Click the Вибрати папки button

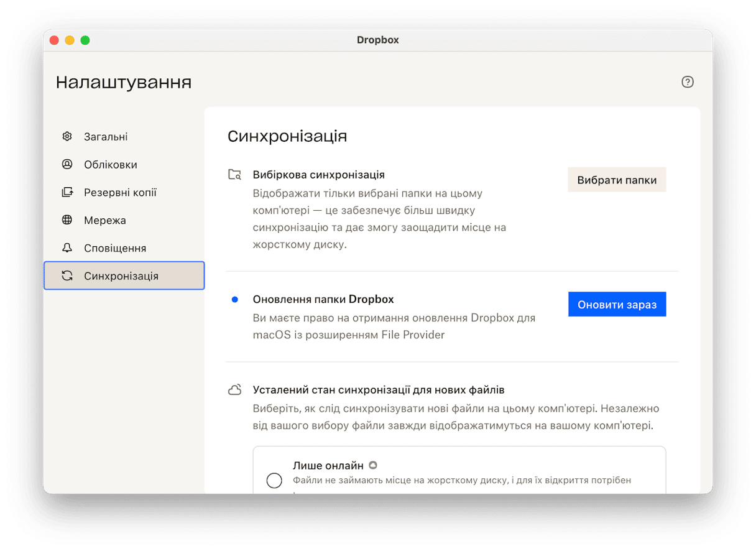click(x=617, y=180)
